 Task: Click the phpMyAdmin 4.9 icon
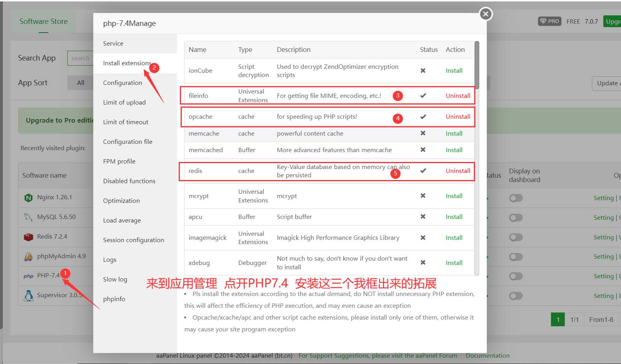pos(28,257)
